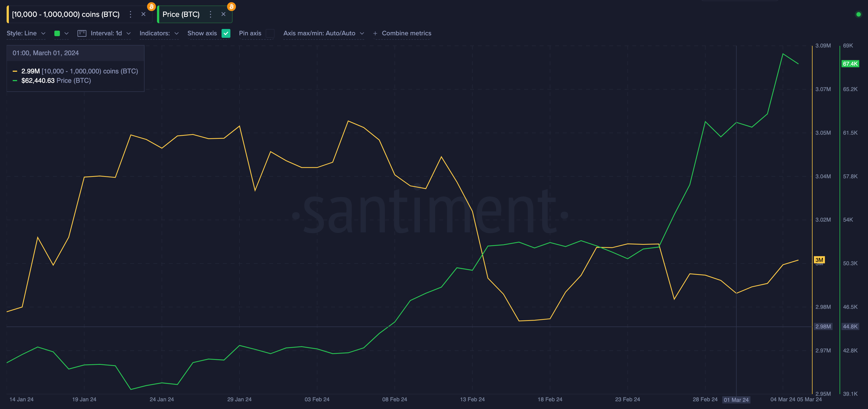Click the Bitcoin badge on Price (BTC) tab
Viewport: 868px width, 409px height.
coord(231,6)
